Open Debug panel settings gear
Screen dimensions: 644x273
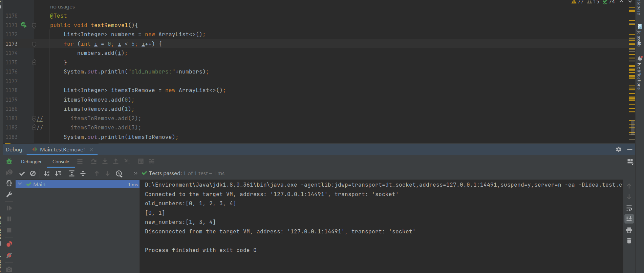(619, 149)
